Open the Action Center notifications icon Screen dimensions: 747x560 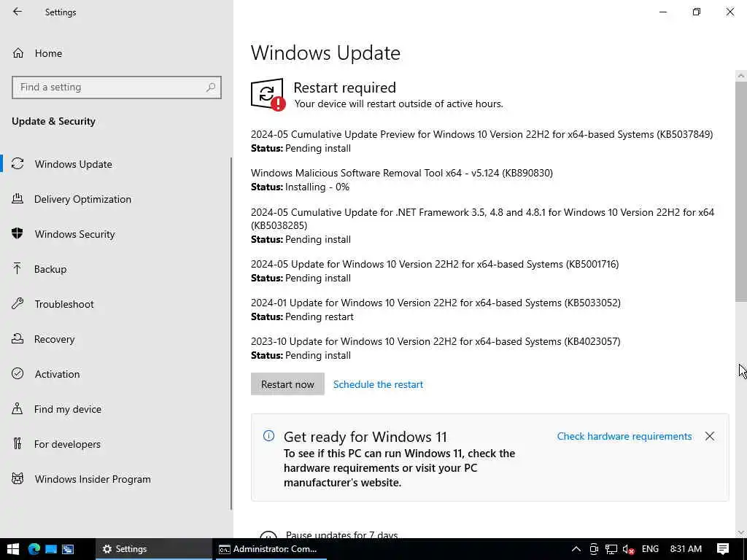(723, 549)
